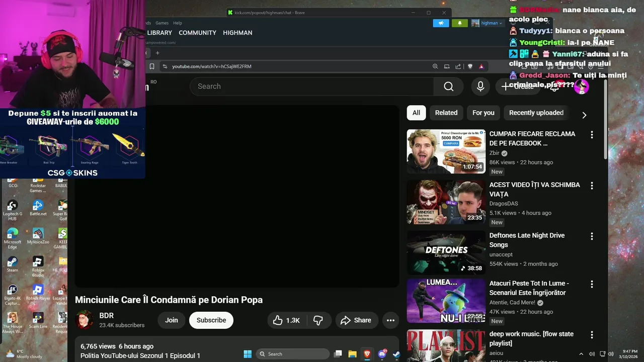Screen dimensions: 644x362
Task: Open File Explorer from taskbar
Action: tap(353, 354)
